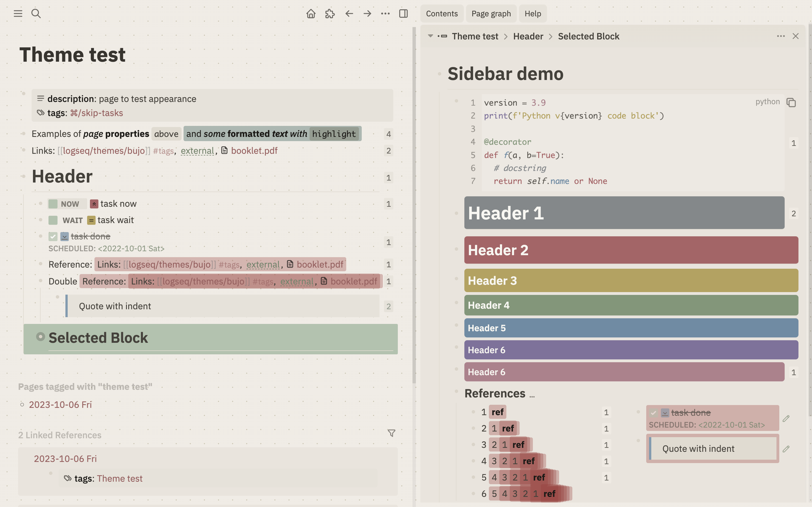Click the main page vertical scrollbar
812x507 pixels.
(414, 201)
